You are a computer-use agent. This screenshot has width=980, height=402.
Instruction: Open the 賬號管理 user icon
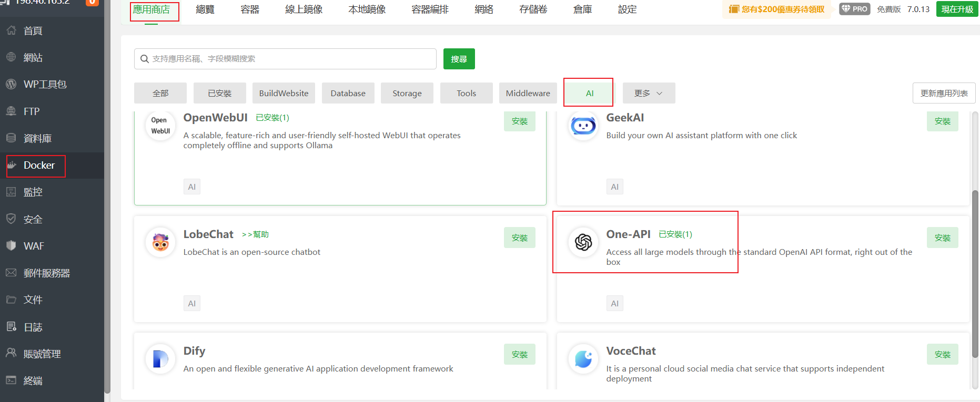(11, 354)
